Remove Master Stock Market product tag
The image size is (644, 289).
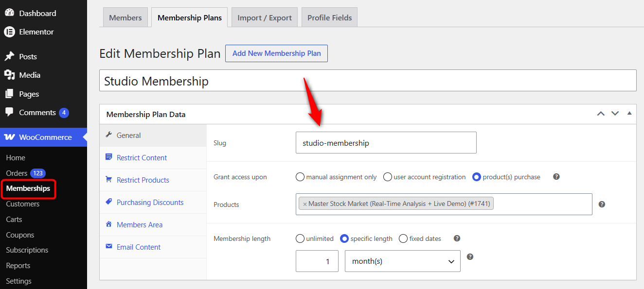tap(305, 204)
